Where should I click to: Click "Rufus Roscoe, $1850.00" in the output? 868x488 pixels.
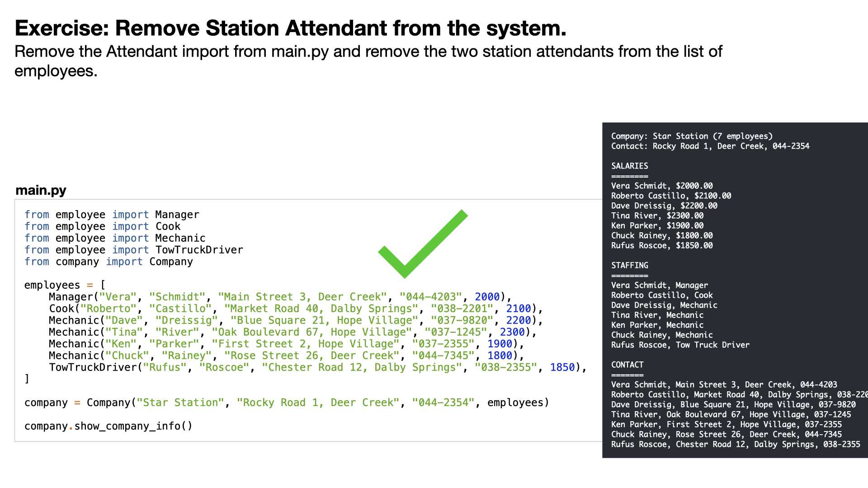[x=662, y=245]
